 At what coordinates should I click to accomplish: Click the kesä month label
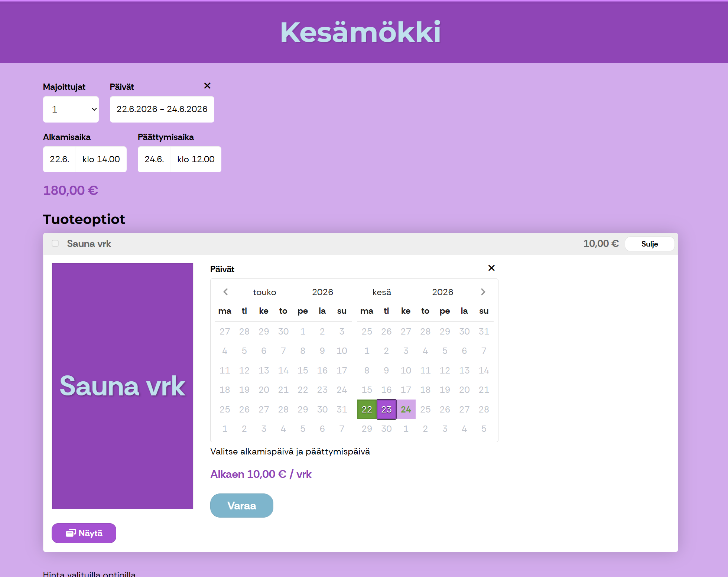pos(382,292)
